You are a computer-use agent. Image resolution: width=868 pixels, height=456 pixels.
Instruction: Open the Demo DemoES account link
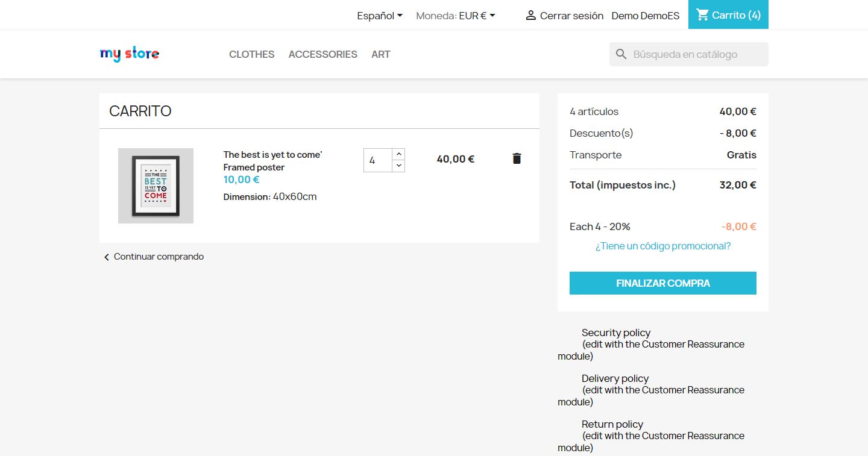[645, 16]
